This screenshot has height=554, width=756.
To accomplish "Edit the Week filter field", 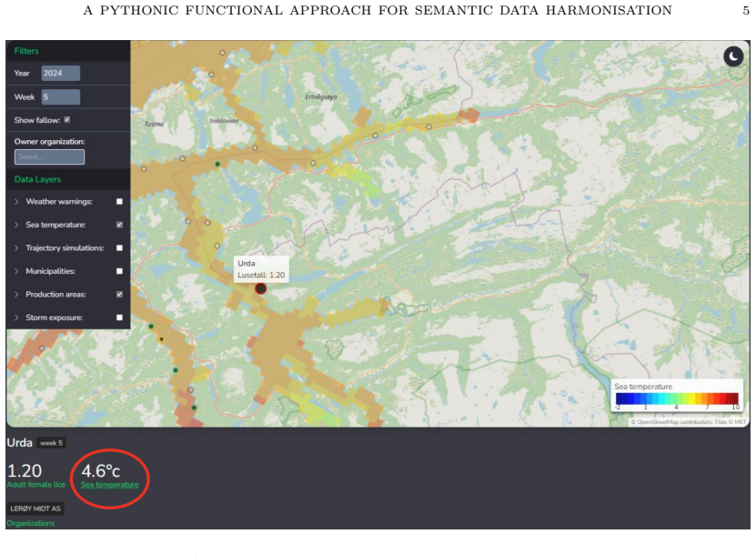I will [60, 97].
